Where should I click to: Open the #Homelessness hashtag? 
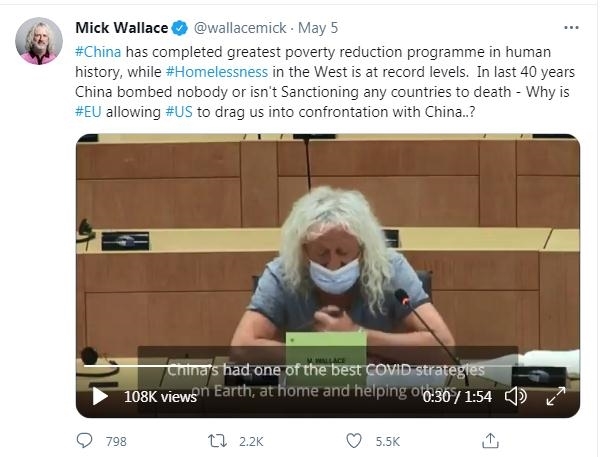217,72
